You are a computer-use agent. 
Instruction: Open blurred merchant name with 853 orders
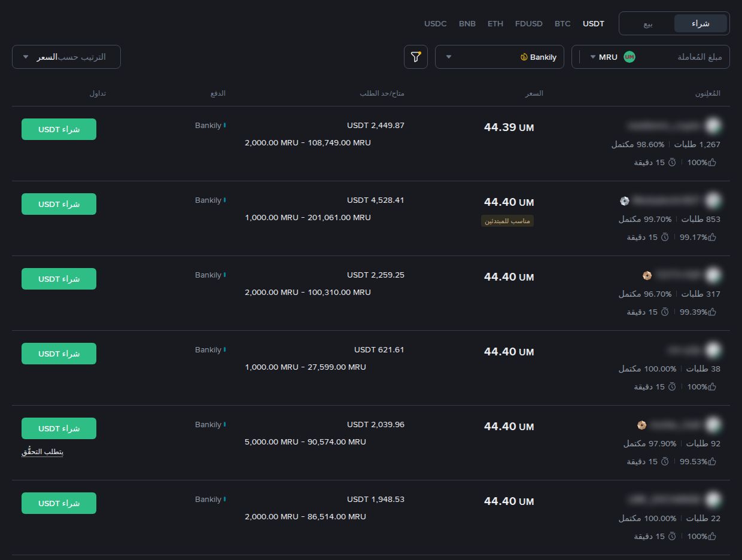[665, 200]
